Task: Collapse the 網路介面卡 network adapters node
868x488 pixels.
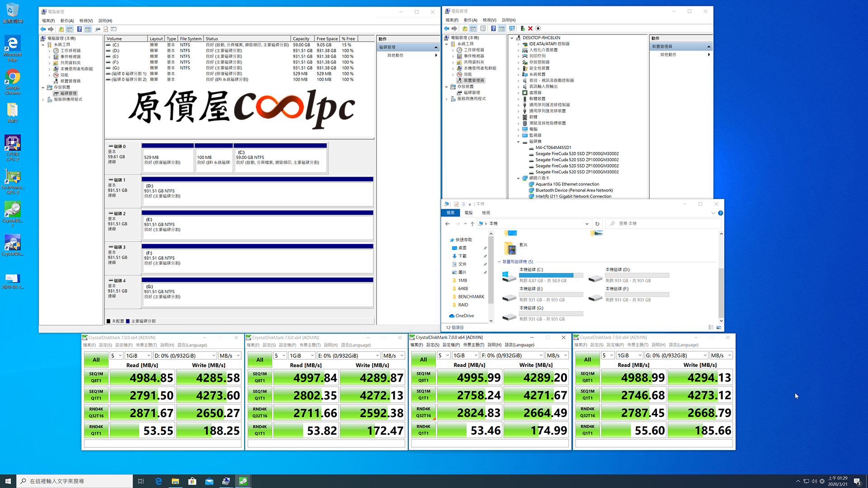Action: [519, 178]
